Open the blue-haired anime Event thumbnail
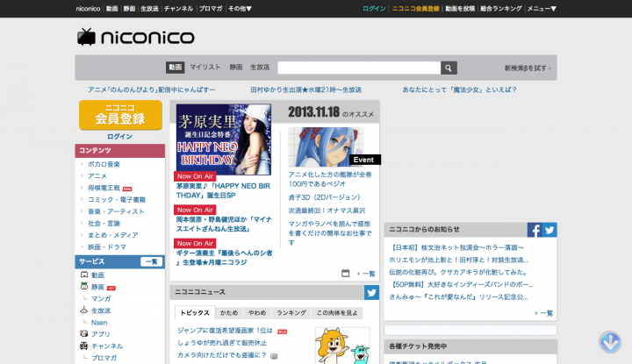Viewport: 632px width, 364px height. [x=326, y=147]
